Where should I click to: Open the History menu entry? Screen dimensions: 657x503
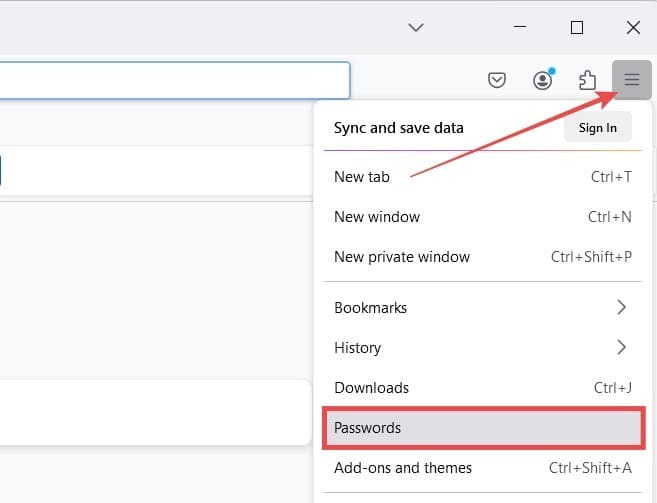[483, 347]
